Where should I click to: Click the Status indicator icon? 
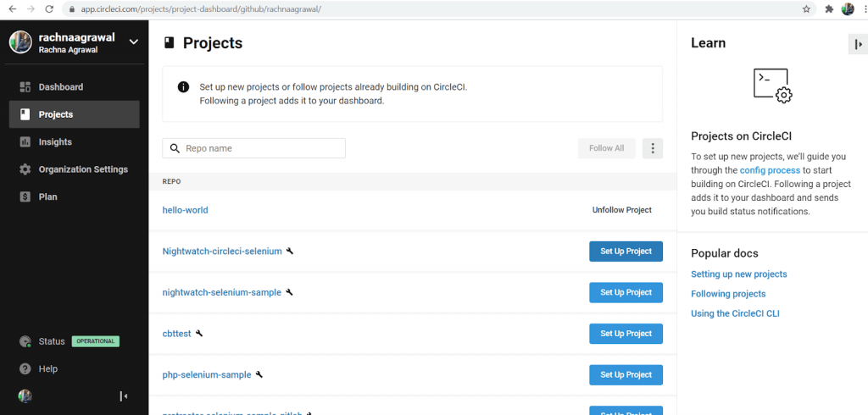(25, 341)
